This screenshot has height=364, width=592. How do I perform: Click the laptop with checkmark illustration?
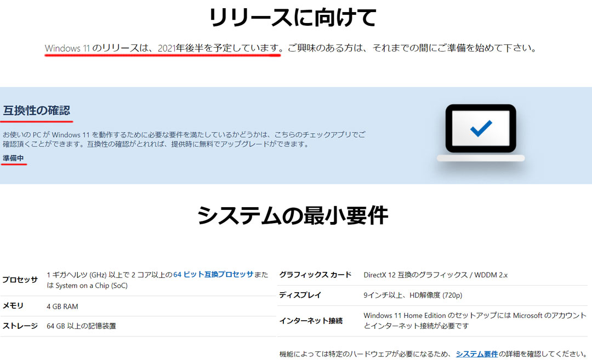pos(481,133)
